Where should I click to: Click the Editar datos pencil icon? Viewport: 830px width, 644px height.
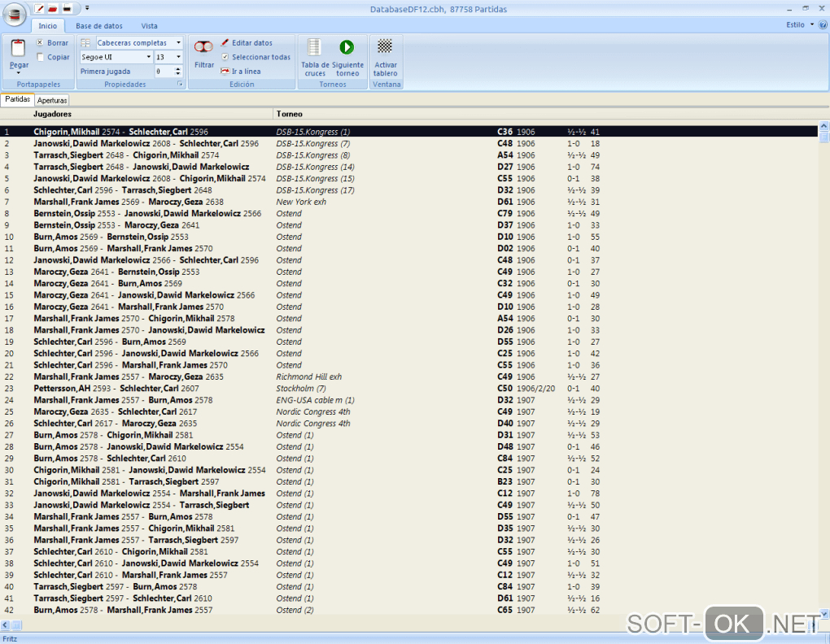coord(225,42)
